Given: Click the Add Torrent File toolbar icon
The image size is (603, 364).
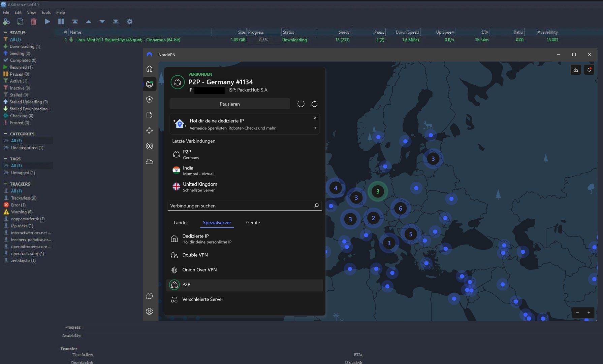Looking at the screenshot, I should click(x=20, y=22).
